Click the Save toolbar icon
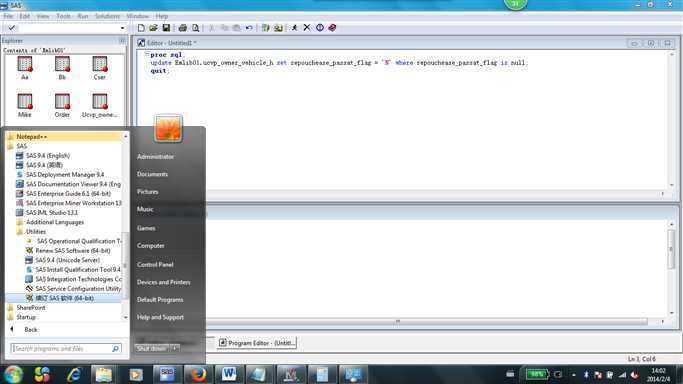 pyautogui.click(x=166, y=28)
